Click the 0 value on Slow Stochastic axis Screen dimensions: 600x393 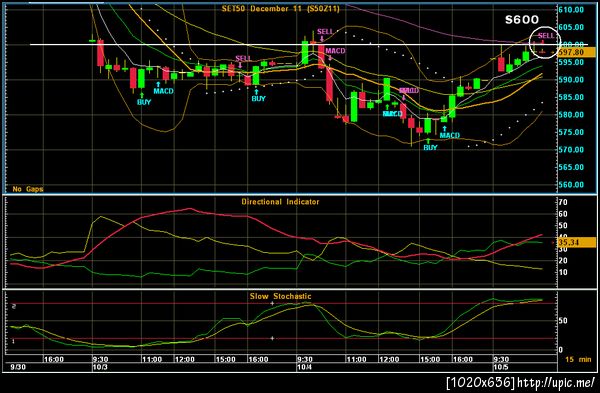coord(561,350)
